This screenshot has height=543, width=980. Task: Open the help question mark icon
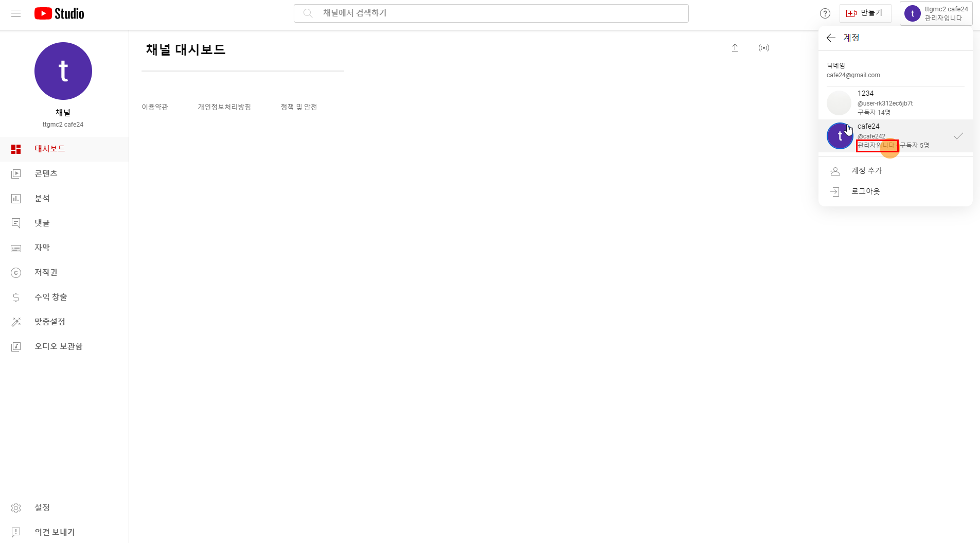(x=825, y=13)
